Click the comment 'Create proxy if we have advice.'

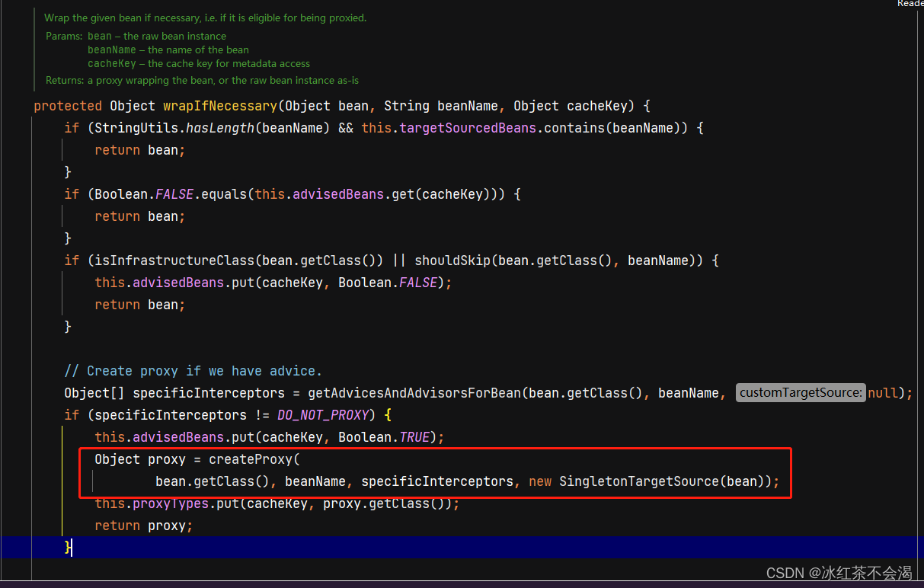pyautogui.click(x=193, y=371)
